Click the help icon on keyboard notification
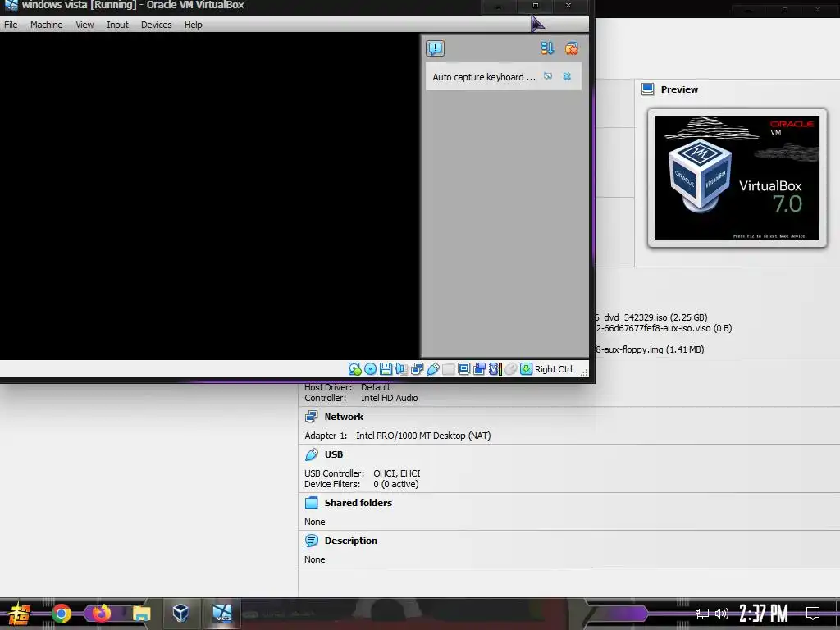The height and width of the screenshot is (630, 840). [x=547, y=76]
